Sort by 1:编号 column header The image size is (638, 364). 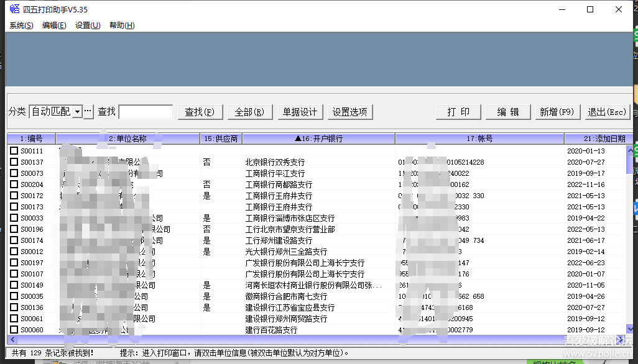[x=31, y=139]
